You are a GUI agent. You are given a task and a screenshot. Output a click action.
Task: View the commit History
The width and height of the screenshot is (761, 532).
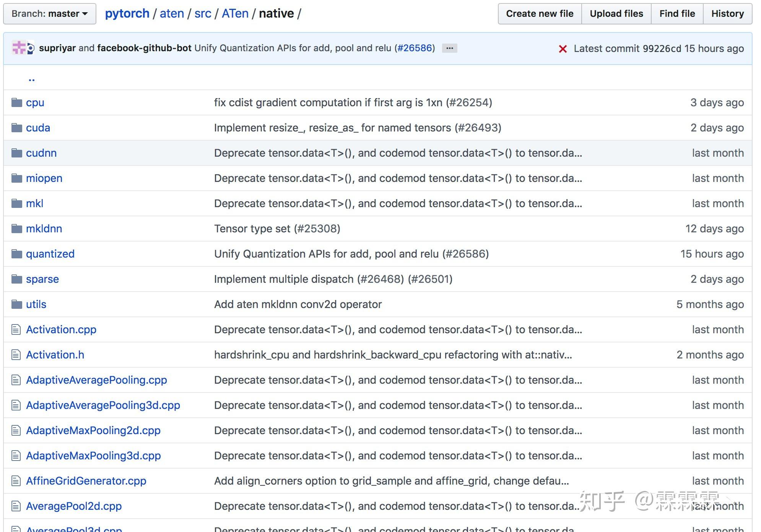(x=727, y=14)
